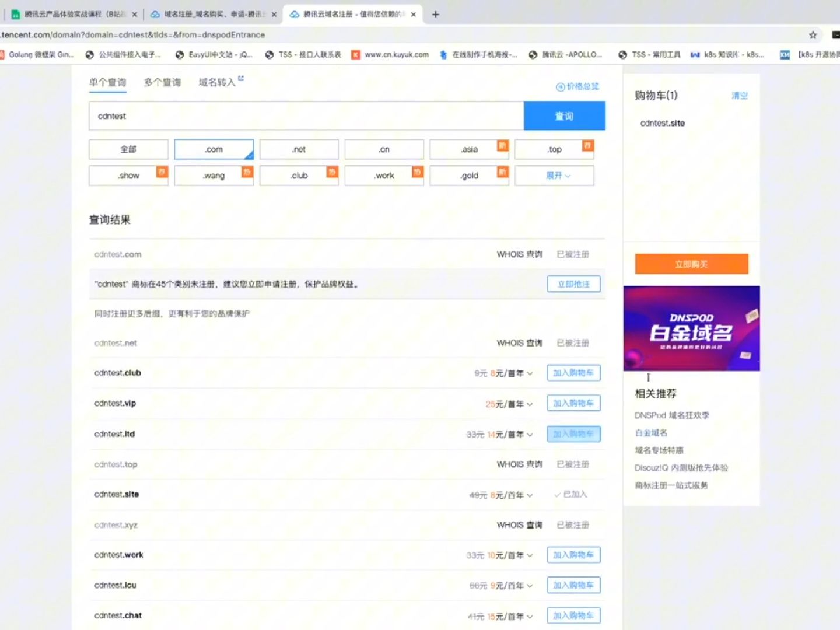The width and height of the screenshot is (840, 630).
Task: Expand price dropdown for cdntest.site
Action: tap(530, 495)
